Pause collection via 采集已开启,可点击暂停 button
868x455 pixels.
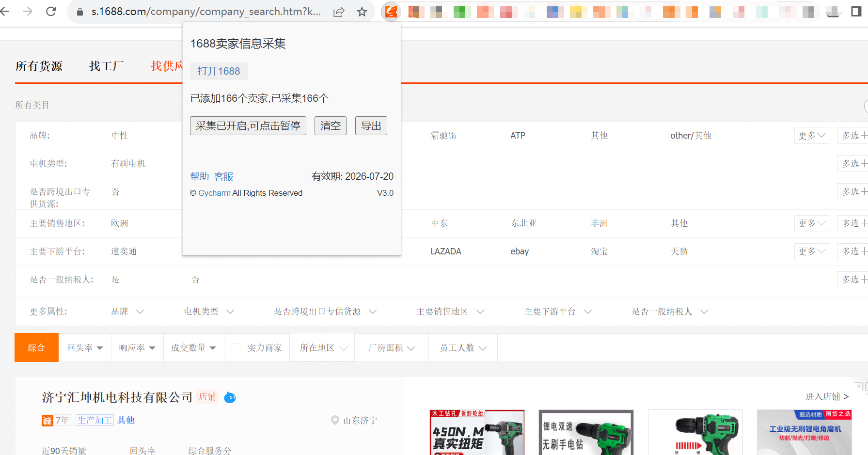tap(248, 126)
